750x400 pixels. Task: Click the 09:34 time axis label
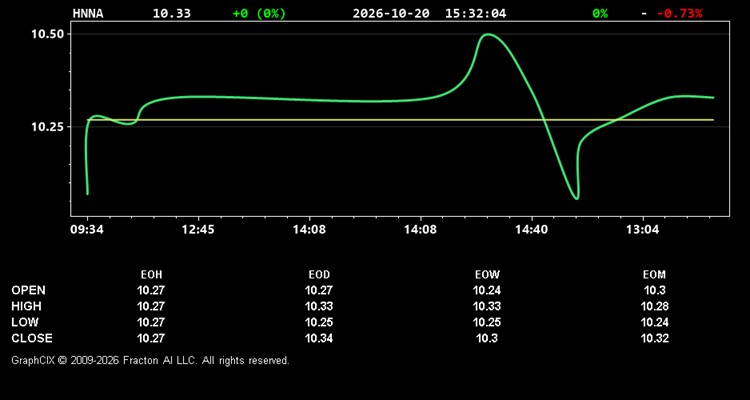pyautogui.click(x=87, y=230)
